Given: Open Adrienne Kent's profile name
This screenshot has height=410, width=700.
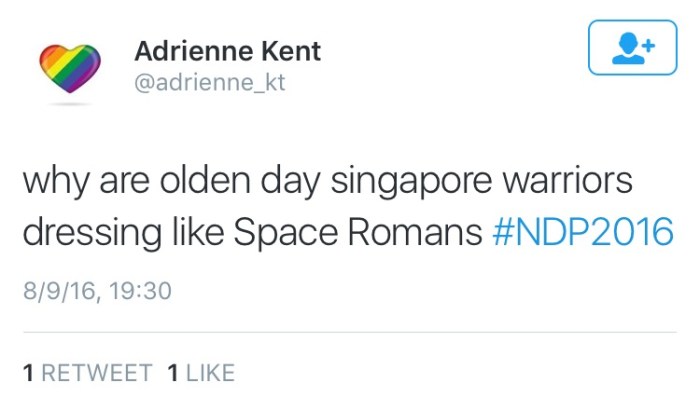Looking at the screenshot, I should (x=227, y=50).
